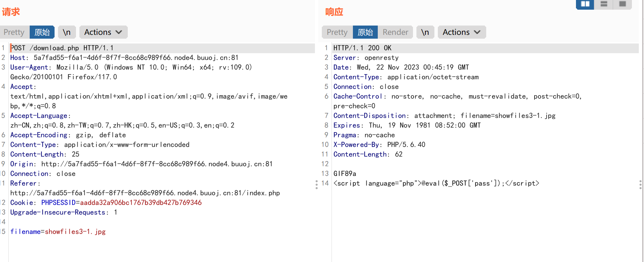The image size is (644, 262).
Task: Click the User-Agent header name
Action: coord(29,67)
